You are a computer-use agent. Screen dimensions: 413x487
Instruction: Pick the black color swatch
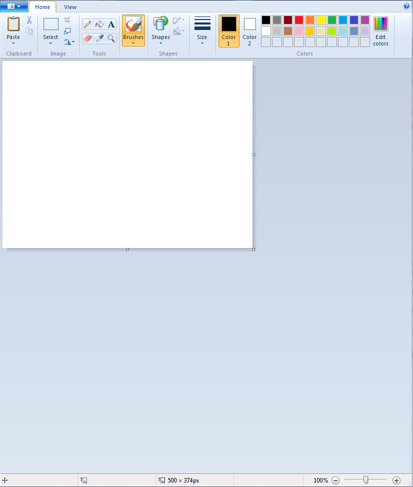point(266,20)
